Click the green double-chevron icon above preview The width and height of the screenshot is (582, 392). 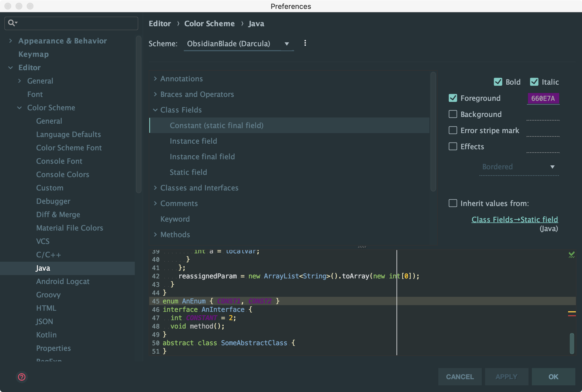(571, 254)
